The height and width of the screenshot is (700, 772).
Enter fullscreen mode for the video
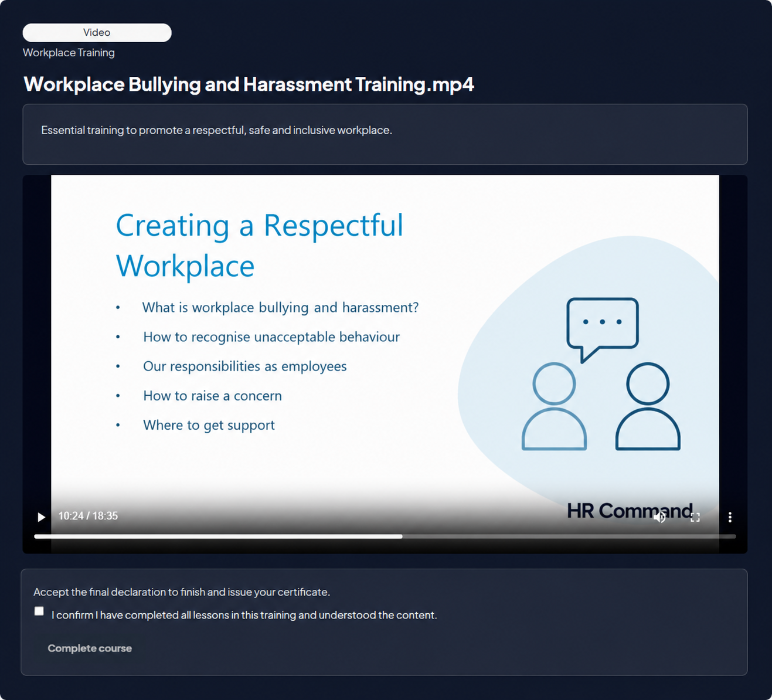(695, 517)
